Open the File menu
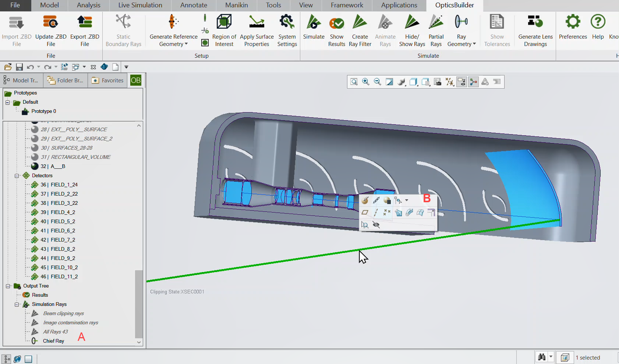 [15, 5]
